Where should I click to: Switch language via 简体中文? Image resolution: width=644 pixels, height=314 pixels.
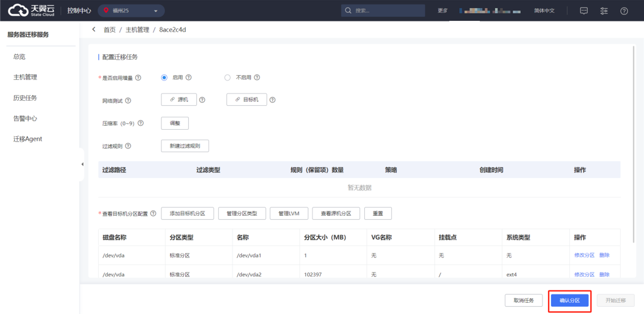(x=544, y=10)
